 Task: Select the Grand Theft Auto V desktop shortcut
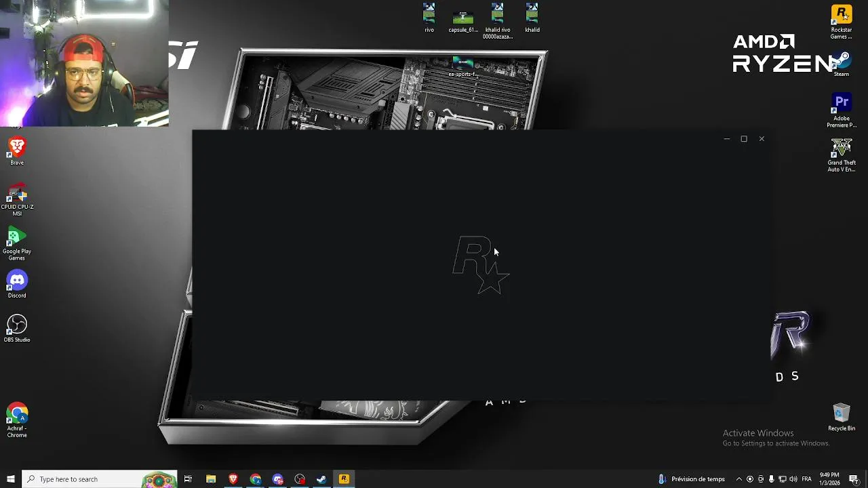[842, 155]
